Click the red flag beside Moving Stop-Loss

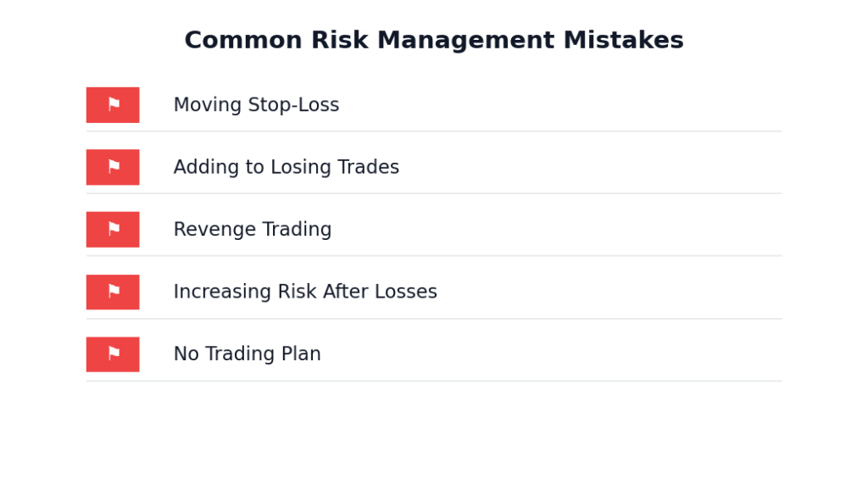point(113,105)
